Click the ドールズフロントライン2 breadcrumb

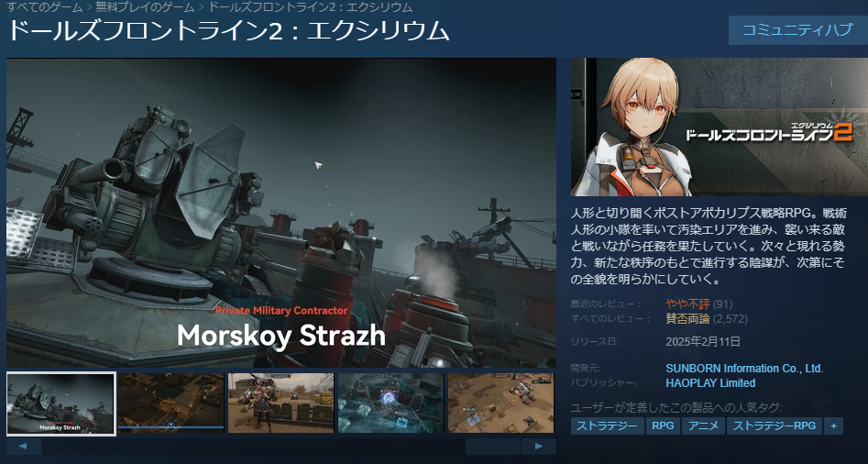[x=310, y=7]
